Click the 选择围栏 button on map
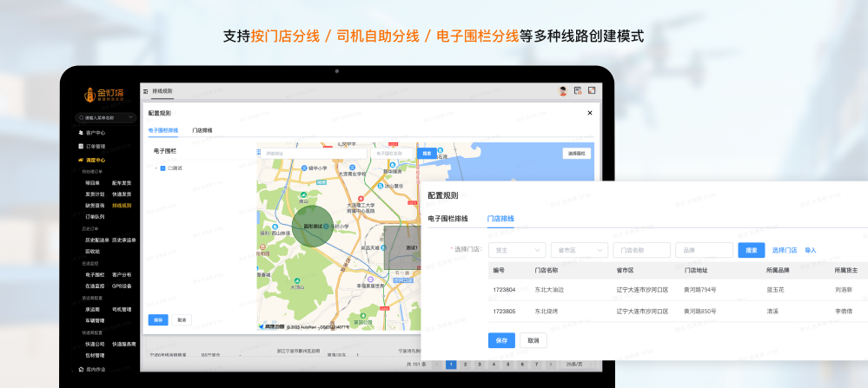868x388 pixels. click(x=576, y=153)
